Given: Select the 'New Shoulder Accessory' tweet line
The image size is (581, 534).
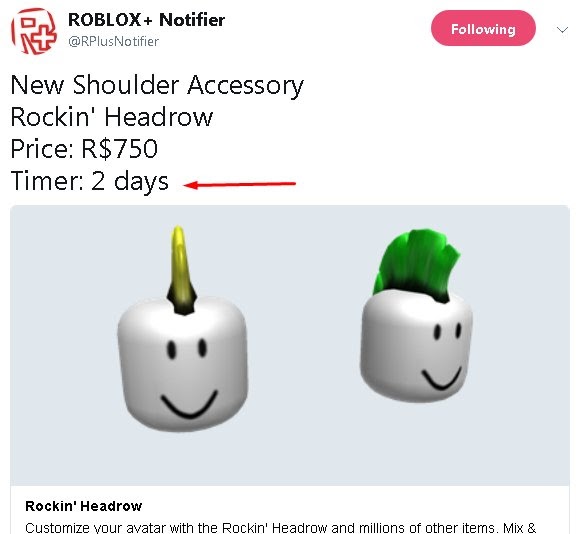Looking at the screenshot, I should click(x=157, y=86).
